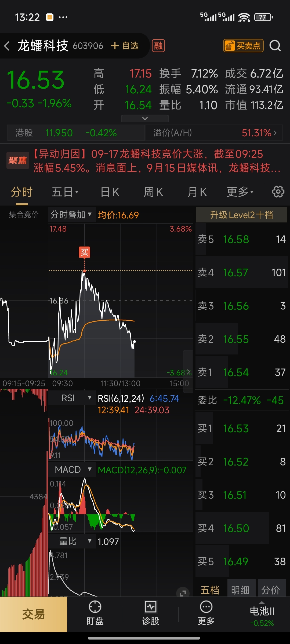This screenshot has width=290, height=644.
Task: Open the RSI indicator dropdown
Action: (x=72, y=398)
